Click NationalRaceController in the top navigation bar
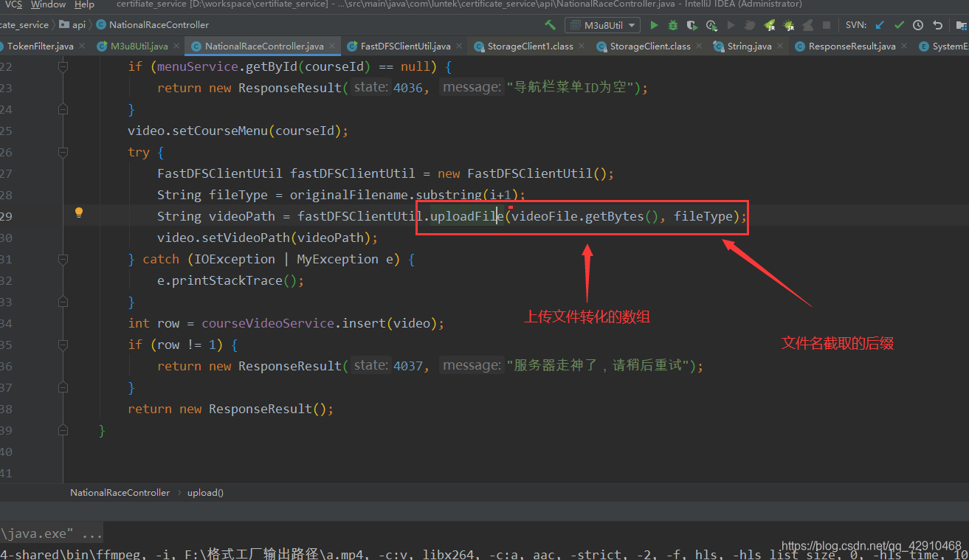Image resolution: width=969 pixels, height=560 pixels. point(153,25)
